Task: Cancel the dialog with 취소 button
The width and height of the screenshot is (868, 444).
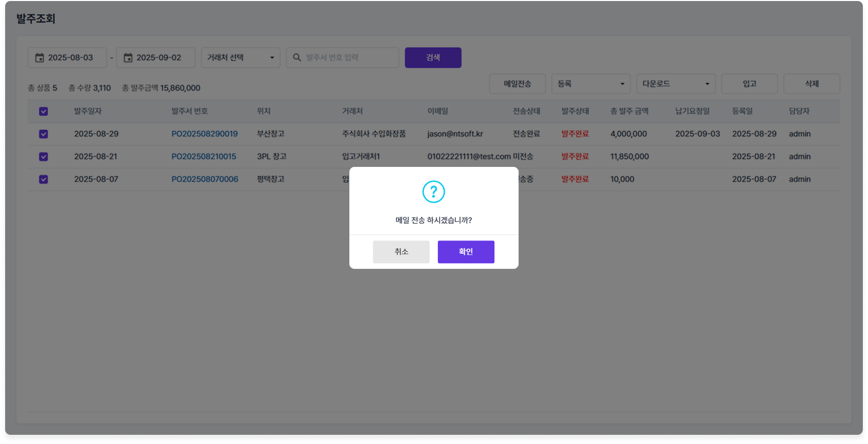Action: point(401,252)
